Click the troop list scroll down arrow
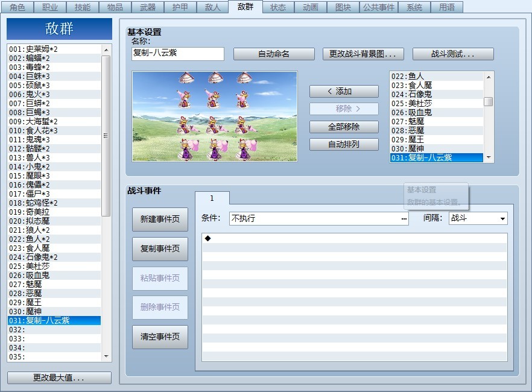Viewport: 532px width, 392px height. tap(106, 356)
